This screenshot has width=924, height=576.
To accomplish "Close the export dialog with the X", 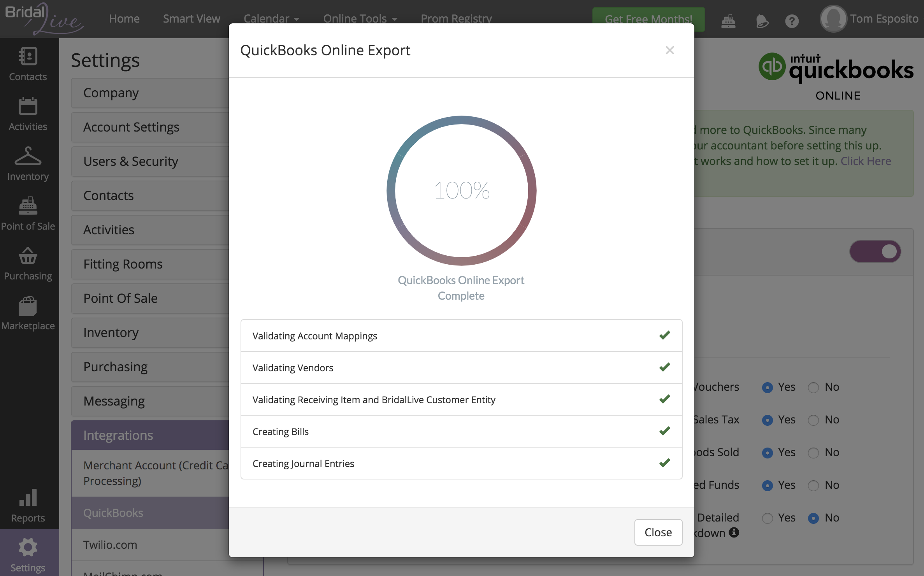I will 670,50.
